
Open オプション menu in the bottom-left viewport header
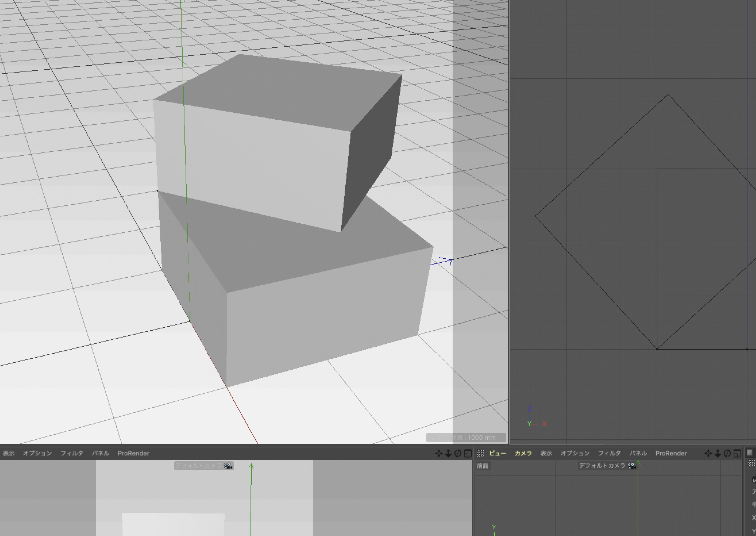tap(37, 454)
